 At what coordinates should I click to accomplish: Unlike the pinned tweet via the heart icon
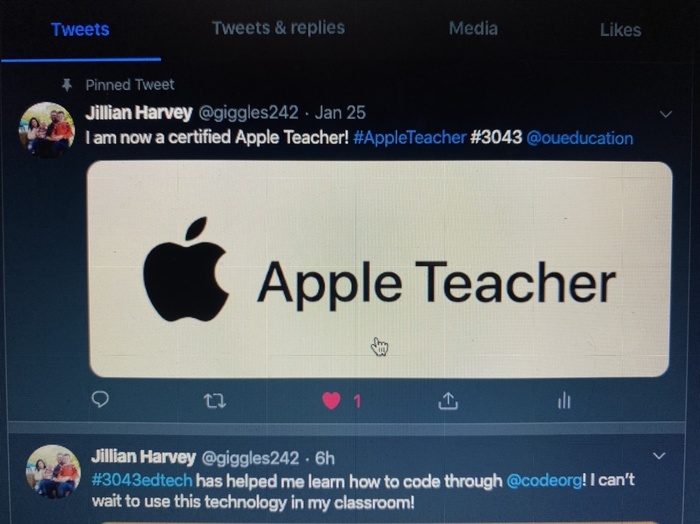[331, 401]
